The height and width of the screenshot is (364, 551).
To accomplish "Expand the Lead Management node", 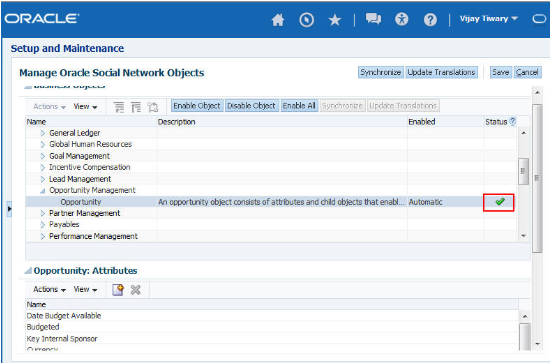I will (x=43, y=179).
